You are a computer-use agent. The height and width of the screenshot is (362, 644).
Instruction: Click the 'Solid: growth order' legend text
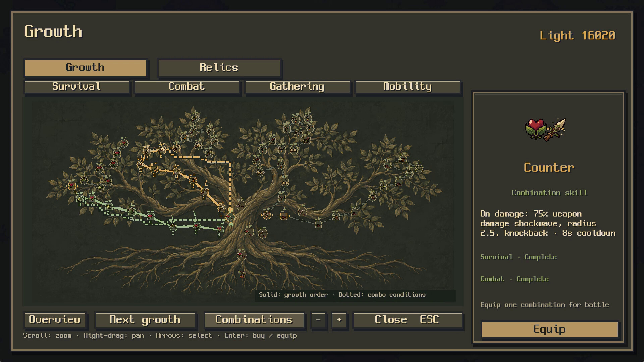click(x=293, y=295)
